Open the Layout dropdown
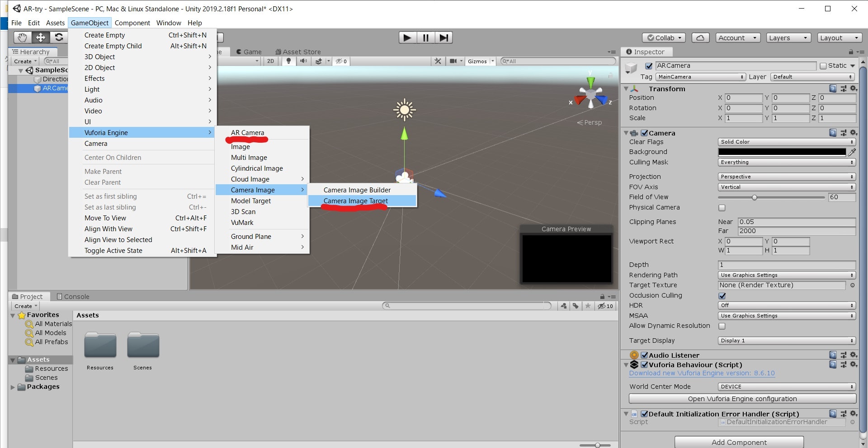 pos(840,38)
